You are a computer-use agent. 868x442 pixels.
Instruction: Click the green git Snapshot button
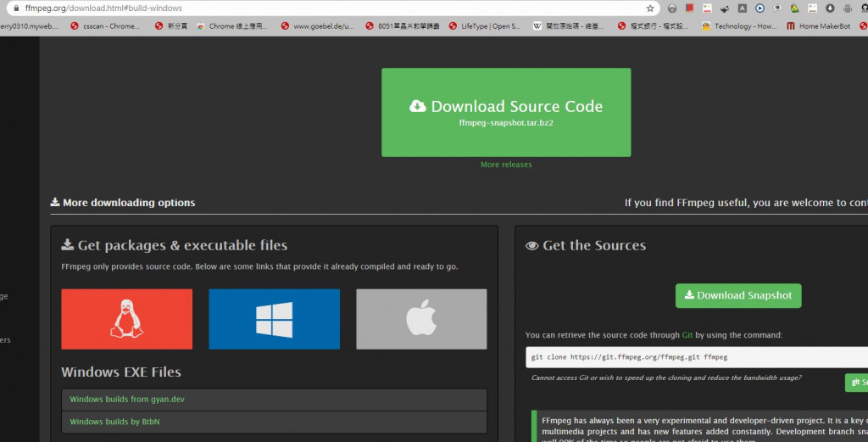(x=856, y=382)
